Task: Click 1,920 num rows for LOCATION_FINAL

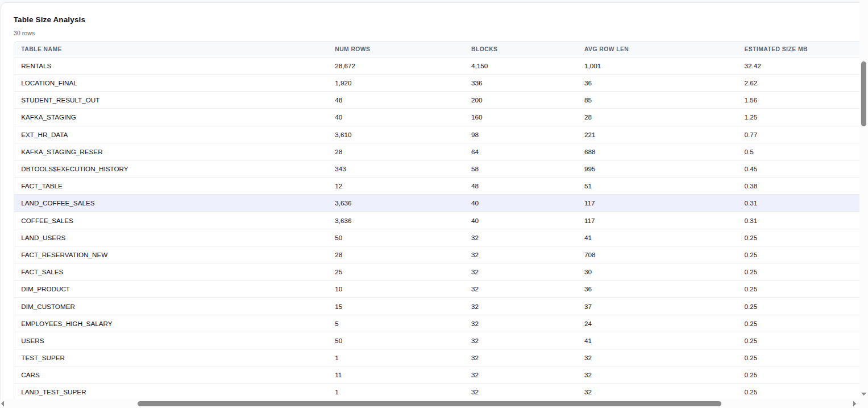Action: point(343,83)
